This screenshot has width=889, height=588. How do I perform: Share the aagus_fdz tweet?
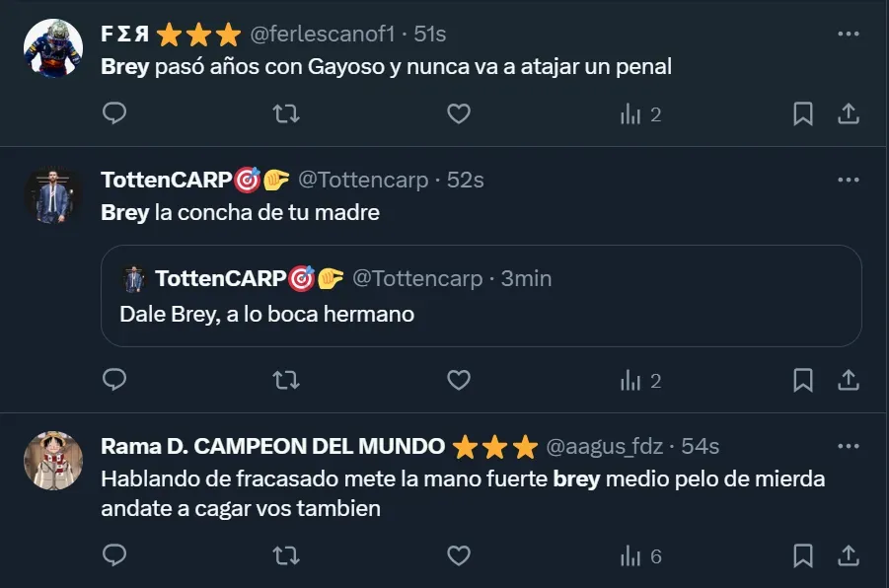(x=848, y=556)
